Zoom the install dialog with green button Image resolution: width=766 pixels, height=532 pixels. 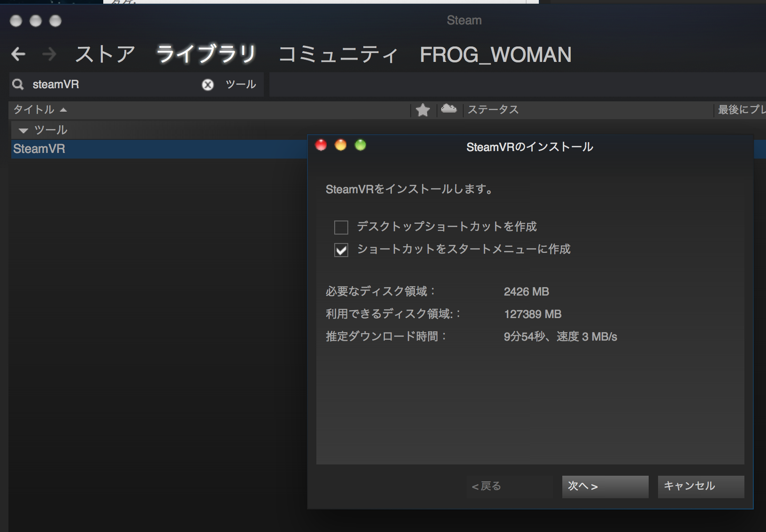click(x=360, y=145)
